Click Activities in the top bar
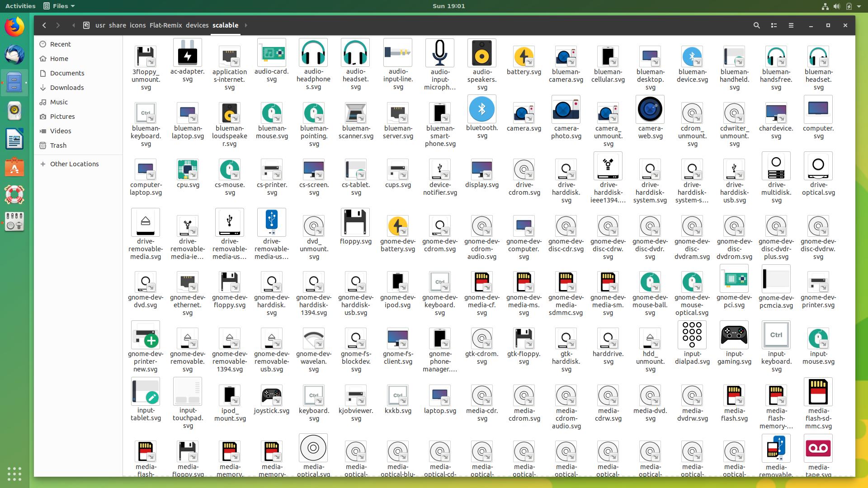This screenshot has width=868, height=488. tap(20, 6)
